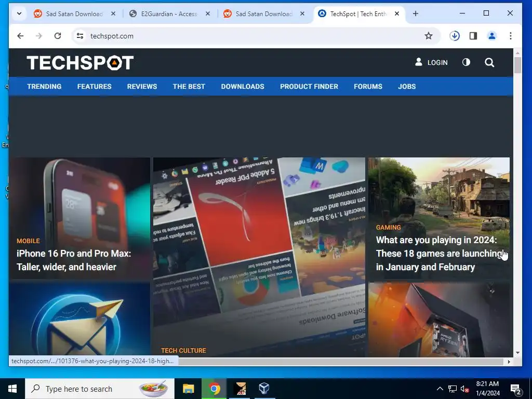The image size is (532, 399).
Task: Open the site search magnifier icon
Action: [x=489, y=62]
